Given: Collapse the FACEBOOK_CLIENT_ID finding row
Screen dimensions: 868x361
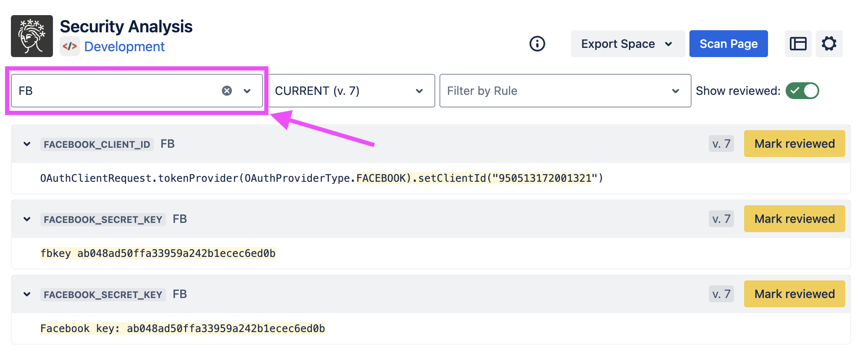Looking at the screenshot, I should pos(27,144).
